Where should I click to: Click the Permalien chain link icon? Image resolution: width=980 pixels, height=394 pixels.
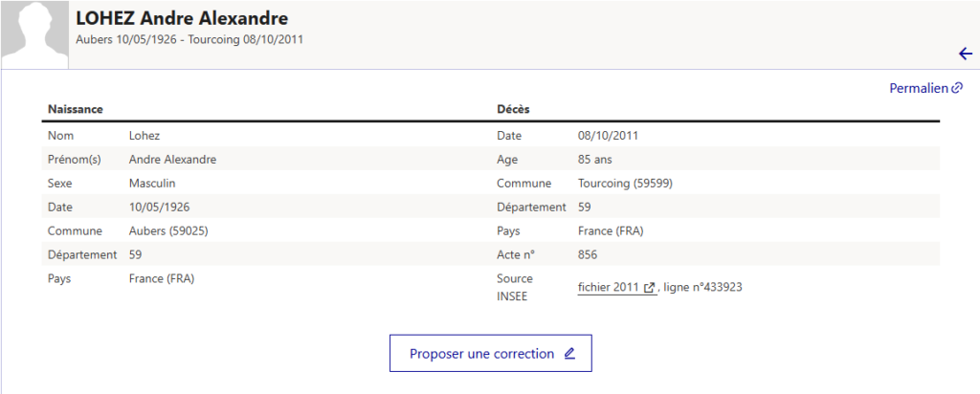click(957, 88)
